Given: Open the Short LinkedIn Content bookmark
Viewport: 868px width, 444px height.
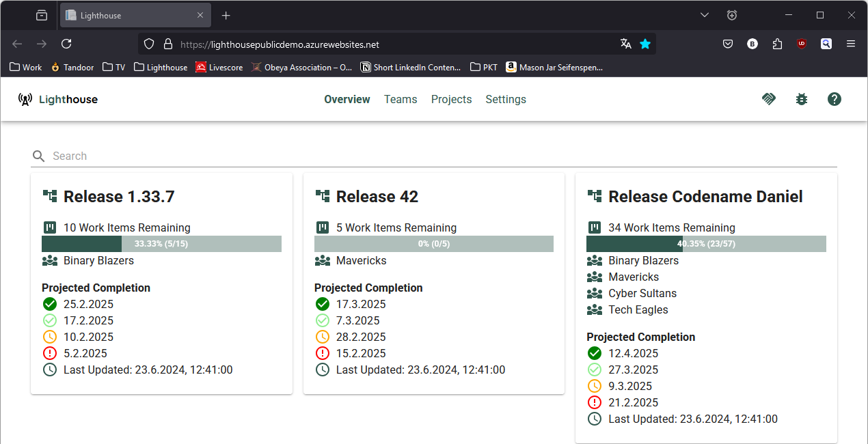Looking at the screenshot, I should pos(411,67).
